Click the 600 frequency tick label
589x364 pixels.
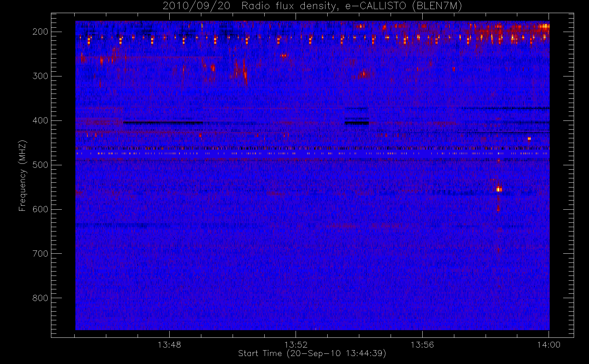pyautogui.click(x=40, y=210)
